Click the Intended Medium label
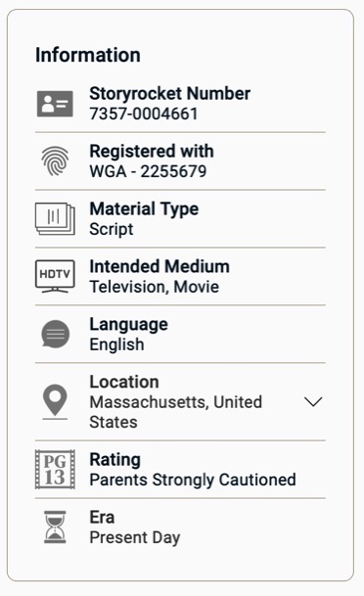 click(x=159, y=266)
